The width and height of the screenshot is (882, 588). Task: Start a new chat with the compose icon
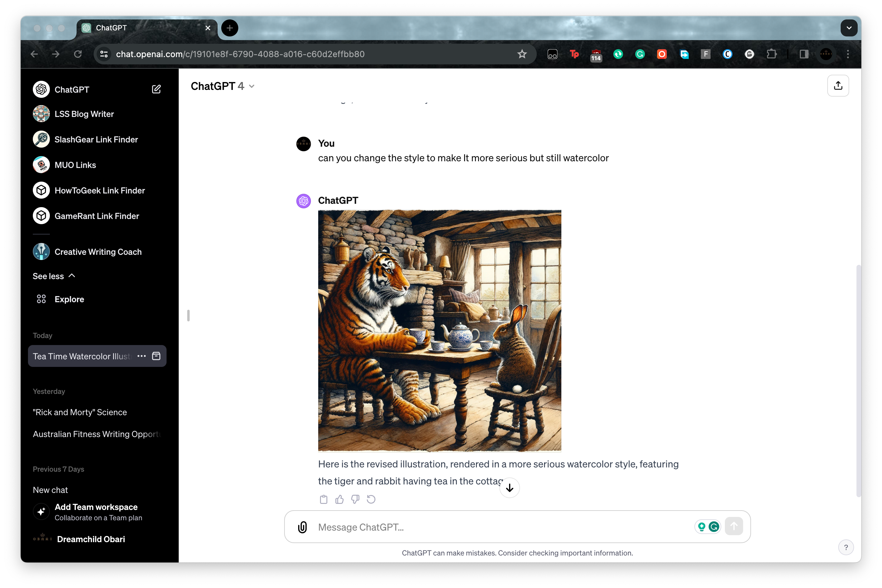point(156,89)
